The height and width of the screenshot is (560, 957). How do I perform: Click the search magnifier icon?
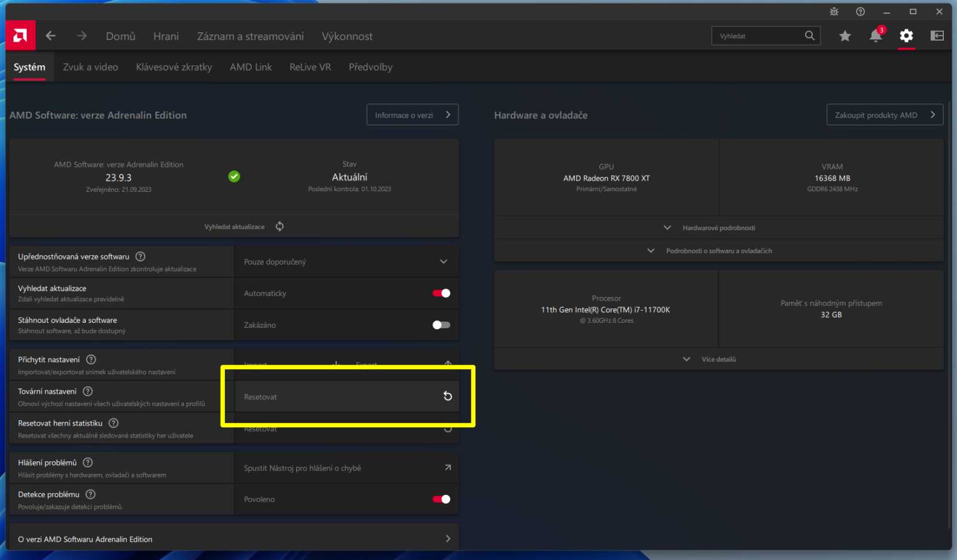(x=809, y=35)
